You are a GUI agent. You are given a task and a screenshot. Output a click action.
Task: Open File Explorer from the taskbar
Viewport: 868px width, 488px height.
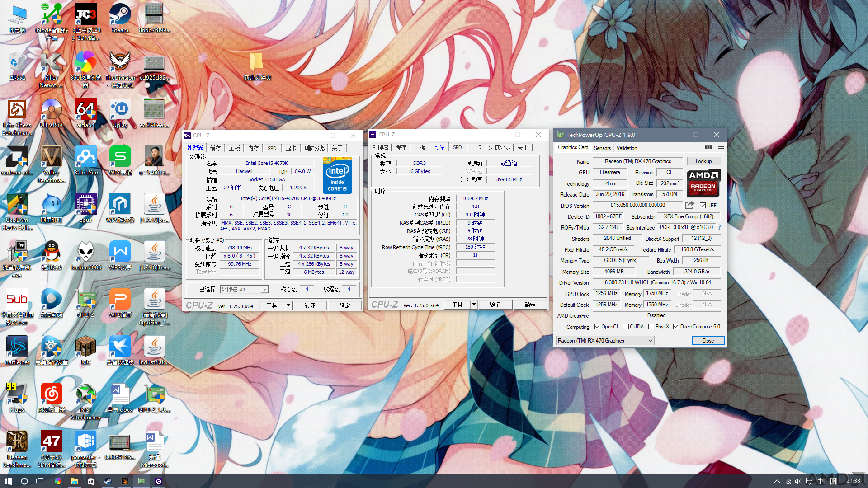(75, 481)
